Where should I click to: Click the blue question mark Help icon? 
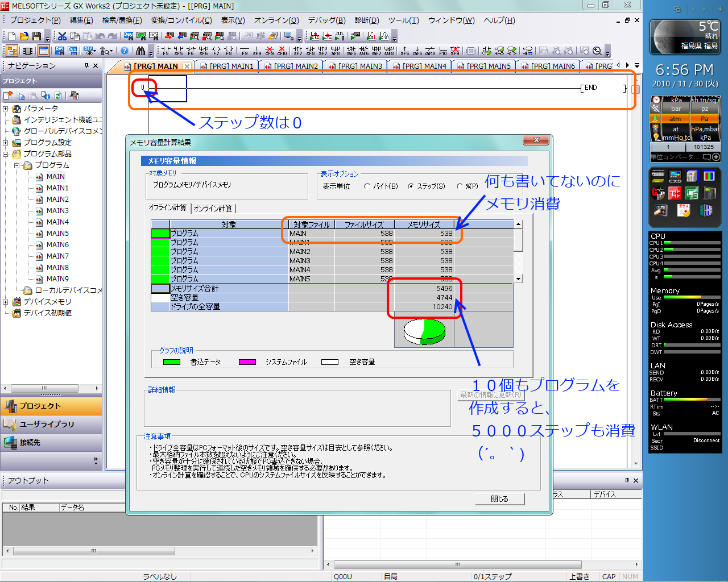[x=125, y=51]
